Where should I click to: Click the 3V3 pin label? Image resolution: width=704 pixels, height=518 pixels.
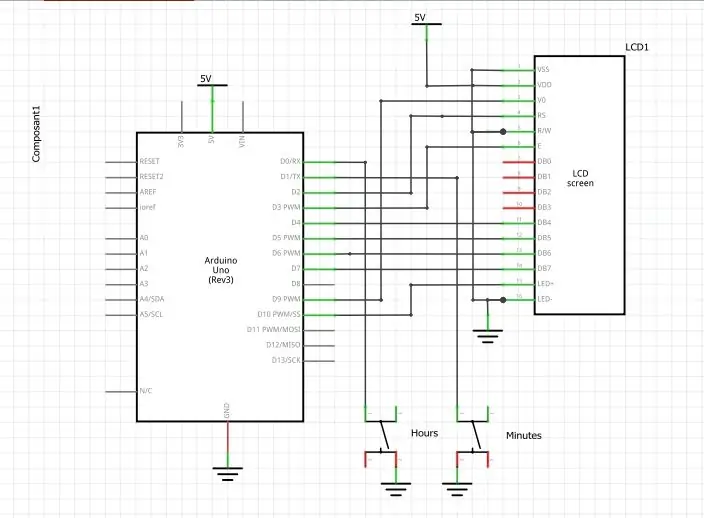click(x=180, y=141)
